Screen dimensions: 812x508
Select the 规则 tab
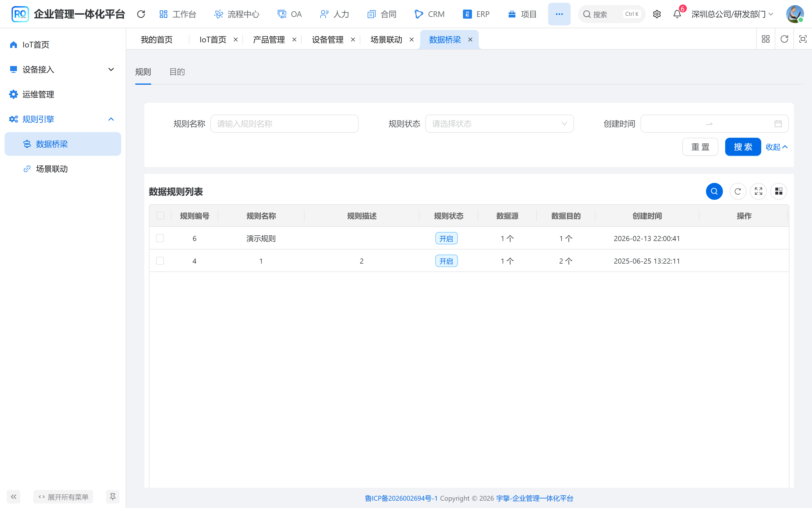coord(143,72)
